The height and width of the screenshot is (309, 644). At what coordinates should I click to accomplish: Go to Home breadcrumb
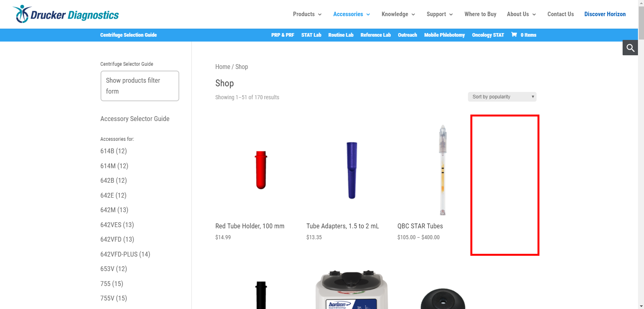pos(222,67)
